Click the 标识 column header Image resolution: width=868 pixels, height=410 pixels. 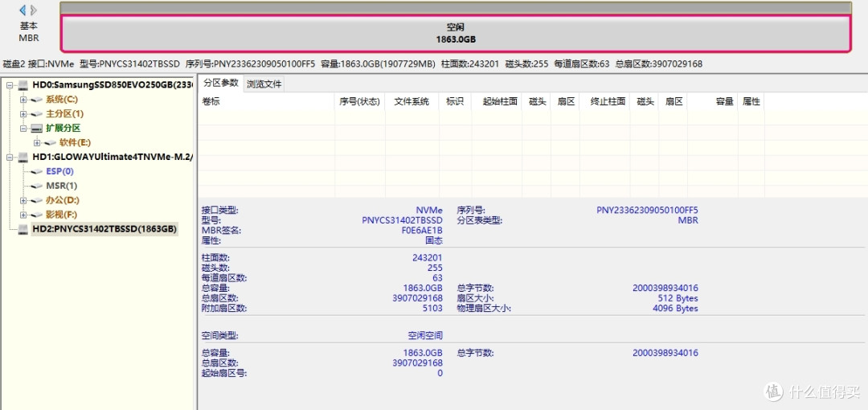click(454, 101)
